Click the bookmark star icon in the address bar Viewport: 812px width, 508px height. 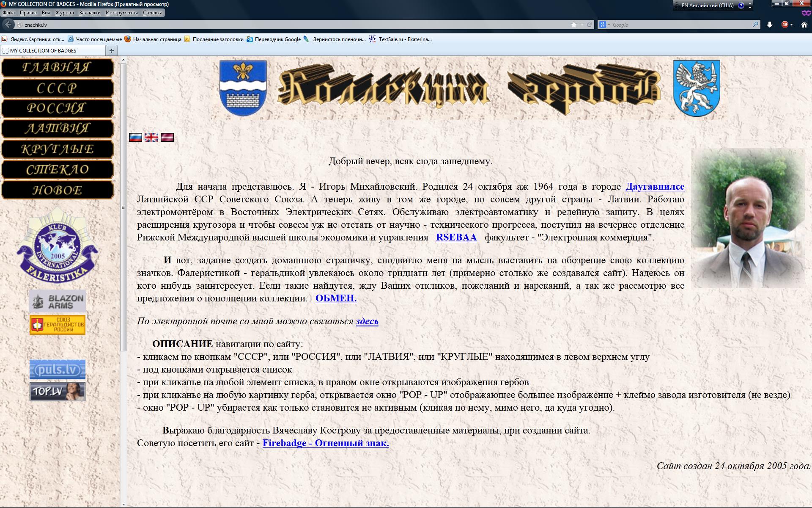click(x=573, y=25)
